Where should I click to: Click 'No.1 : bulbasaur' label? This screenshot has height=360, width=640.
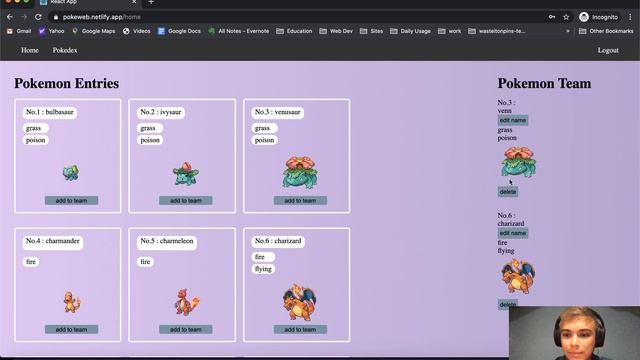pos(50,112)
